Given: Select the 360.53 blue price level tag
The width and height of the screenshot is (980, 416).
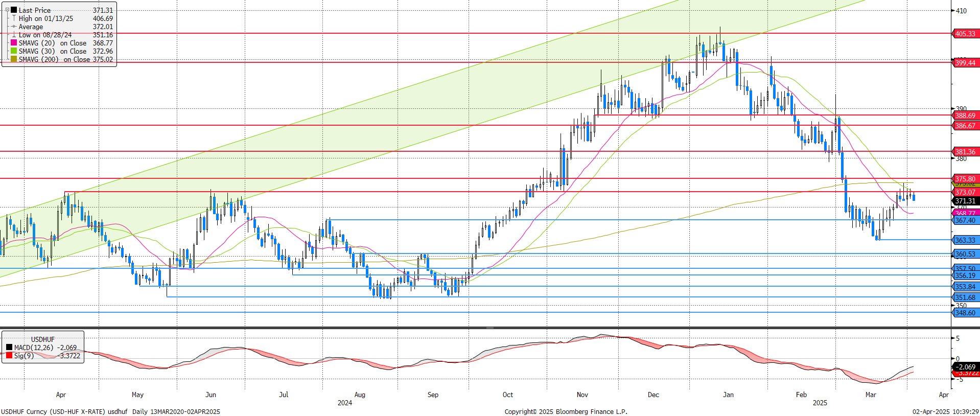Looking at the screenshot, I should click(x=965, y=254).
